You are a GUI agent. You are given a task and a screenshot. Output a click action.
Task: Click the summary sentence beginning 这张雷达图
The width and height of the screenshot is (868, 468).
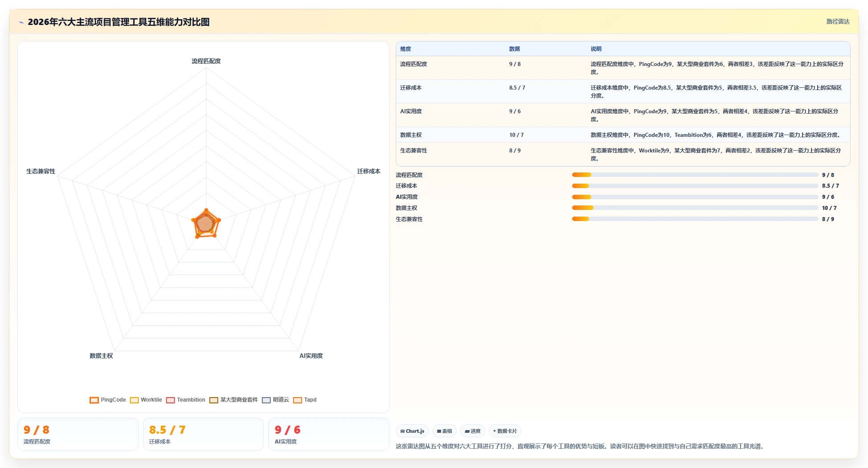point(581,446)
